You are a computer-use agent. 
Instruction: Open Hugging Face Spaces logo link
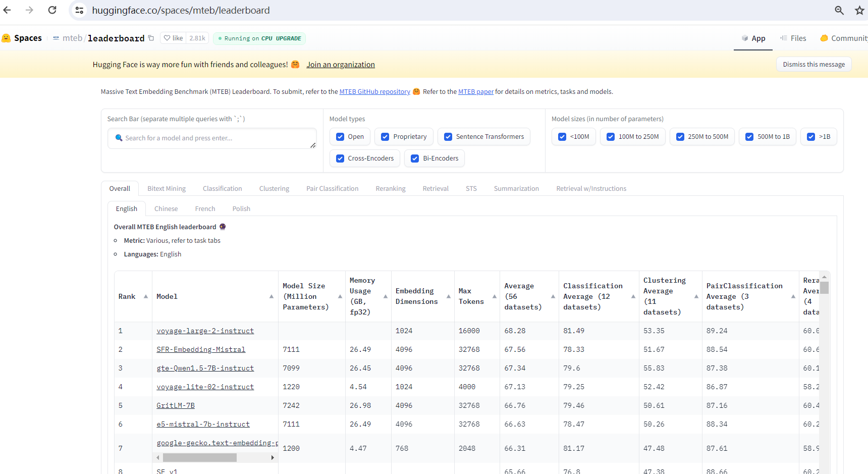pos(22,38)
